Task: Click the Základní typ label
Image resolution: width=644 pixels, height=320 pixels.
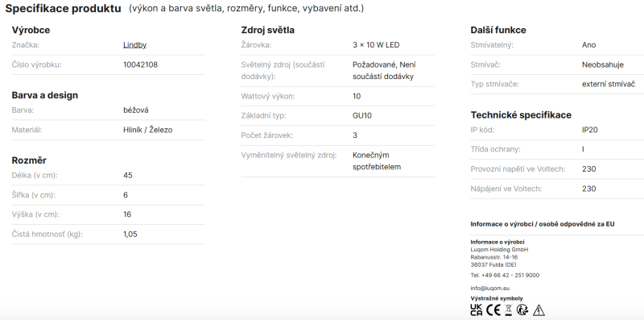Action: (x=264, y=115)
